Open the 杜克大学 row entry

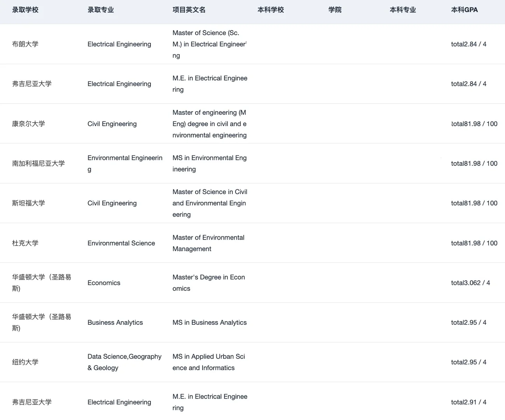pyautogui.click(x=25, y=243)
